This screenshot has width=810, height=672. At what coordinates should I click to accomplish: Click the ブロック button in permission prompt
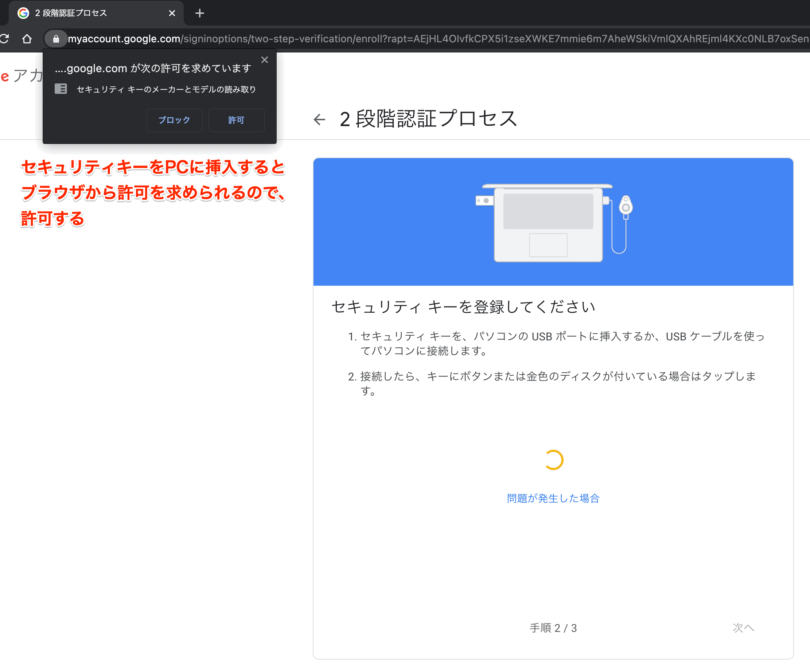[x=174, y=120]
